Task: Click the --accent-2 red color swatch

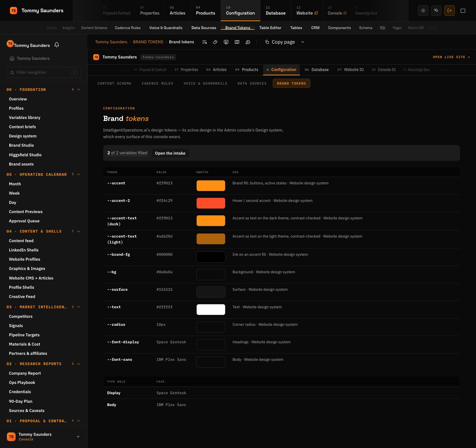Action: point(211,203)
